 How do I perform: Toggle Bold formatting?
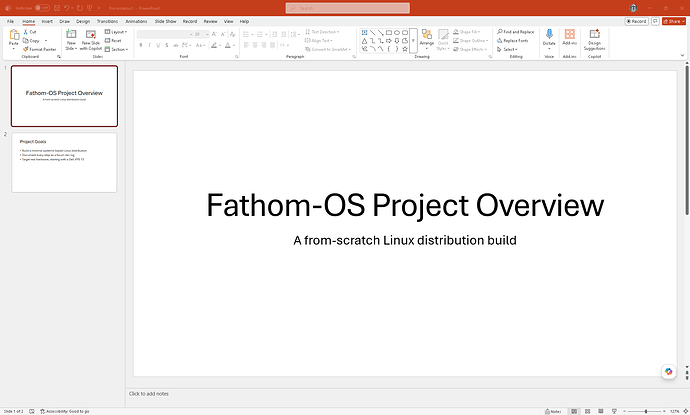point(141,45)
